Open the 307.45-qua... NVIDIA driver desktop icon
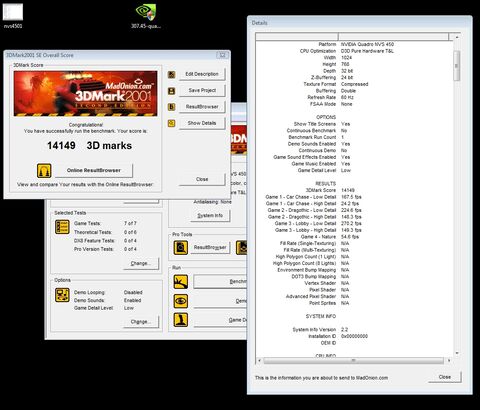Viewport: 480px width, 410px height. pos(146,16)
